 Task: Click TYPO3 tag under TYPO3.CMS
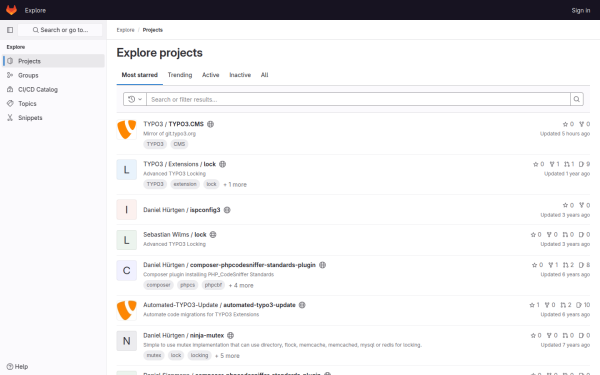(x=155, y=144)
